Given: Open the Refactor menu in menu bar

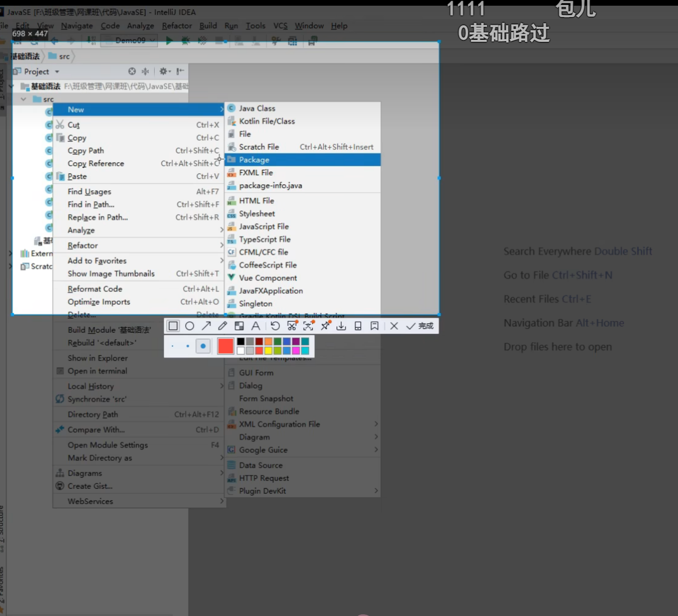Looking at the screenshot, I should pos(177,26).
